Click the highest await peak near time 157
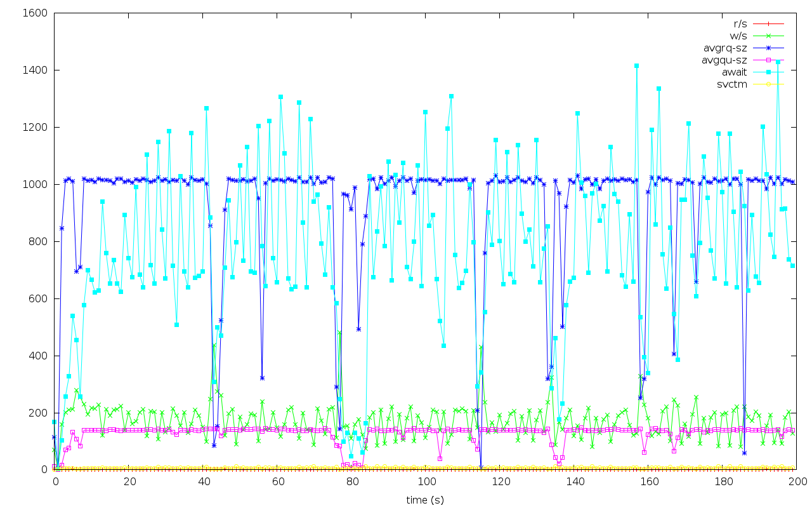812x508 pixels. (x=636, y=65)
